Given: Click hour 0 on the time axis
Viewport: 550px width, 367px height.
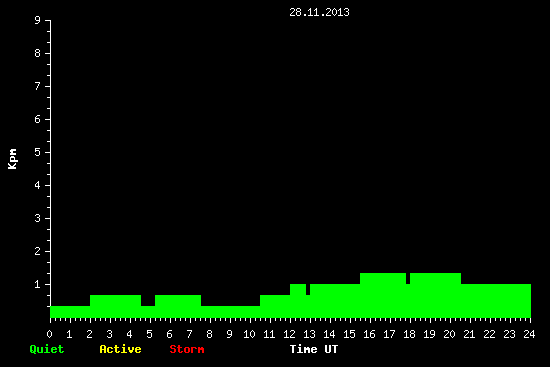Looking at the screenshot, I should pos(49,334).
